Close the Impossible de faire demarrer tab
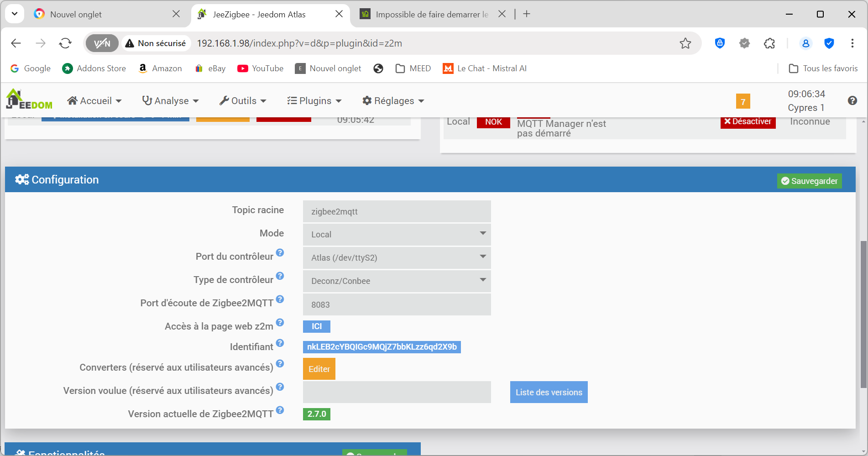 pos(502,14)
